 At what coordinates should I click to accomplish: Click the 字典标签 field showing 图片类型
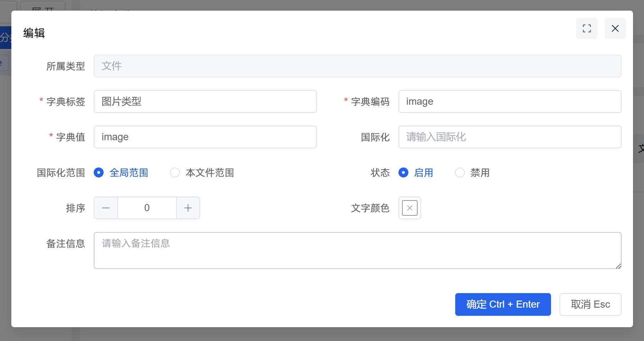[205, 101]
